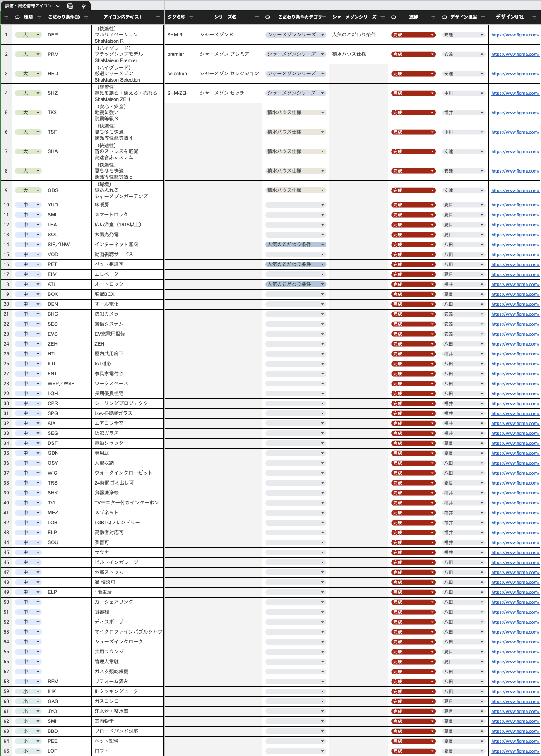The image size is (541, 756).
Task: Open category dropdown for the PRM row
Action: [x=296, y=54]
